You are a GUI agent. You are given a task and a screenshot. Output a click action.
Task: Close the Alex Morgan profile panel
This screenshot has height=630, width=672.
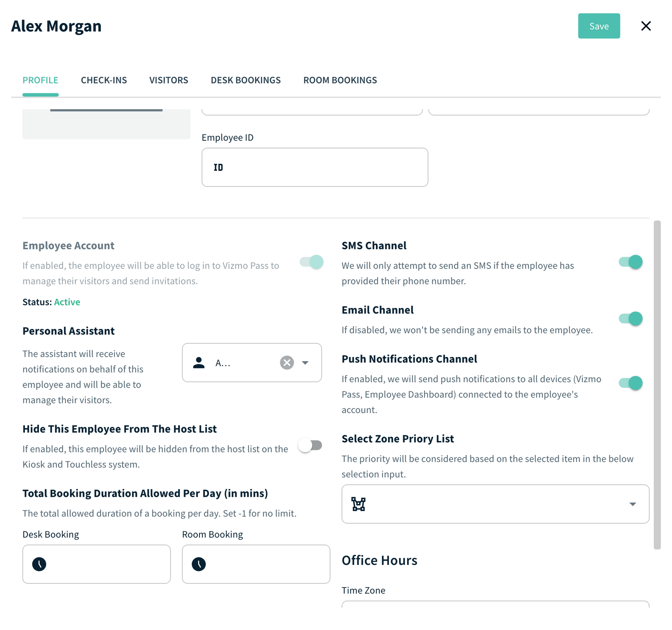[646, 26]
